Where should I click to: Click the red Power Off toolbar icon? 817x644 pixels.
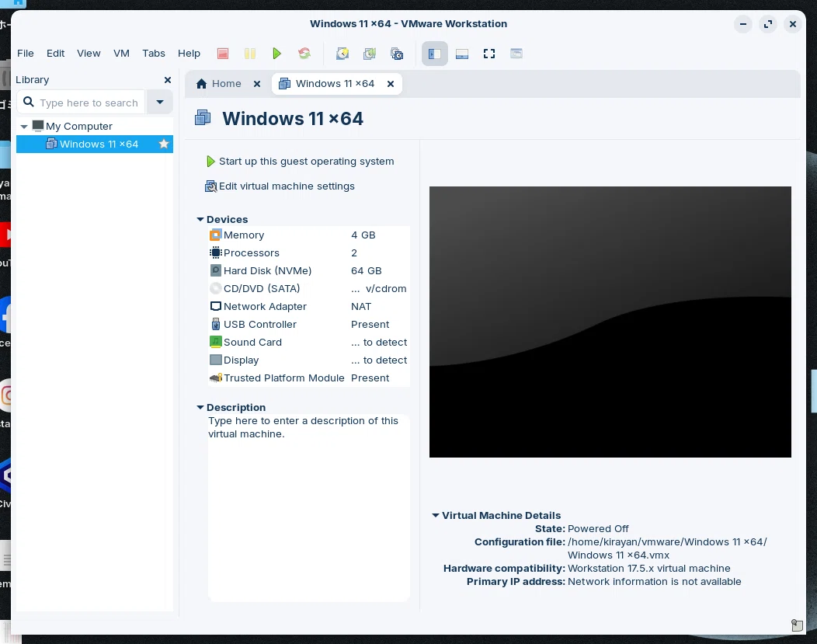coord(222,54)
